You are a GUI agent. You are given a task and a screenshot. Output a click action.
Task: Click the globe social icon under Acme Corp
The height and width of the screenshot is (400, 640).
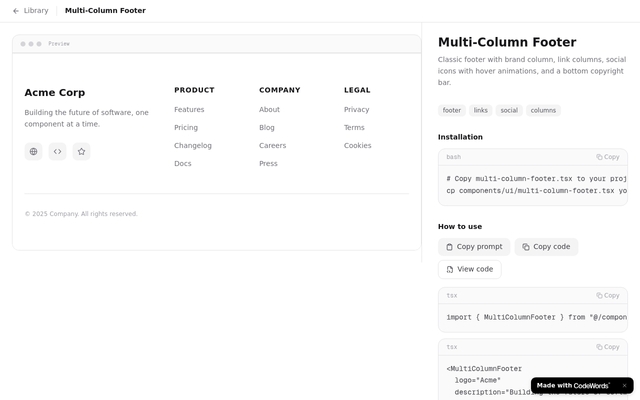pos(33,151)
